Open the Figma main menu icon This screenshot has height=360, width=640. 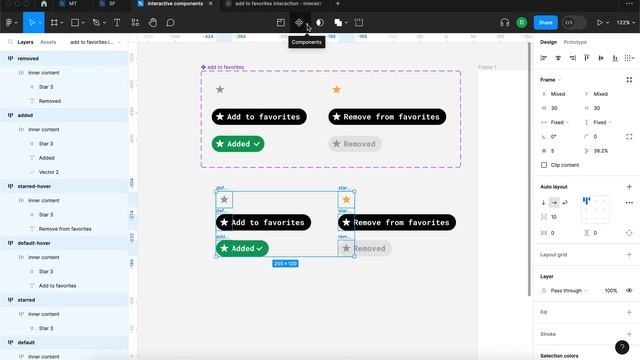pos(9,23)
